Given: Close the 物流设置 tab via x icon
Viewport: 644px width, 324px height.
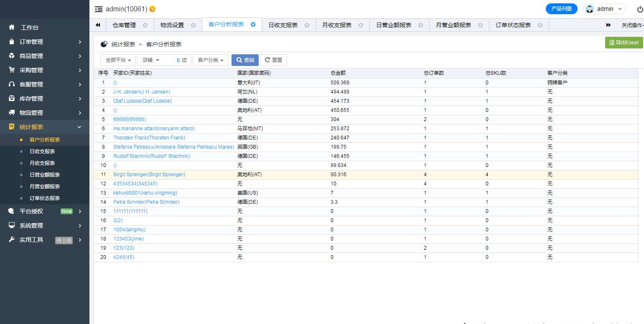Looking at the screenshot, I should [x=193, y=25].
